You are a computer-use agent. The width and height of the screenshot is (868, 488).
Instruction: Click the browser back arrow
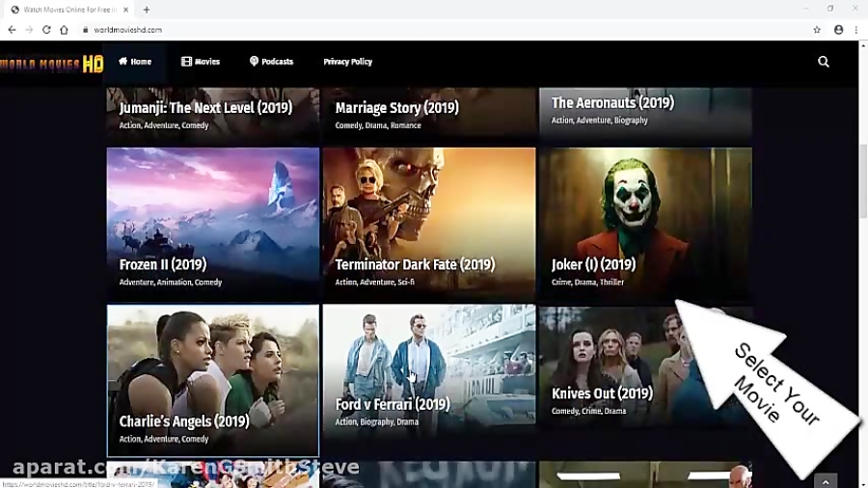coord(12,30)
